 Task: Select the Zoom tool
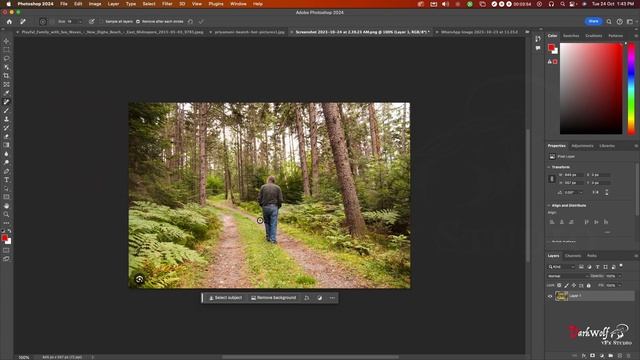[x=6, y=214]
